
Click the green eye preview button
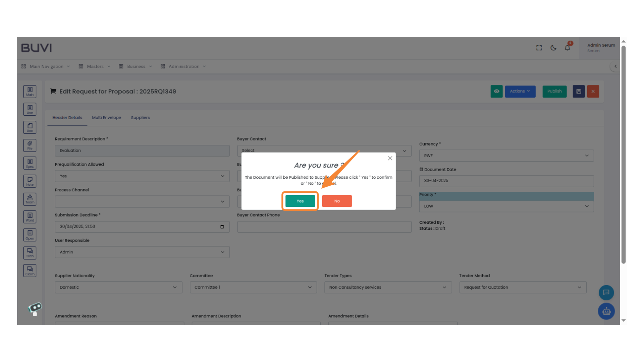pos(496,92)
